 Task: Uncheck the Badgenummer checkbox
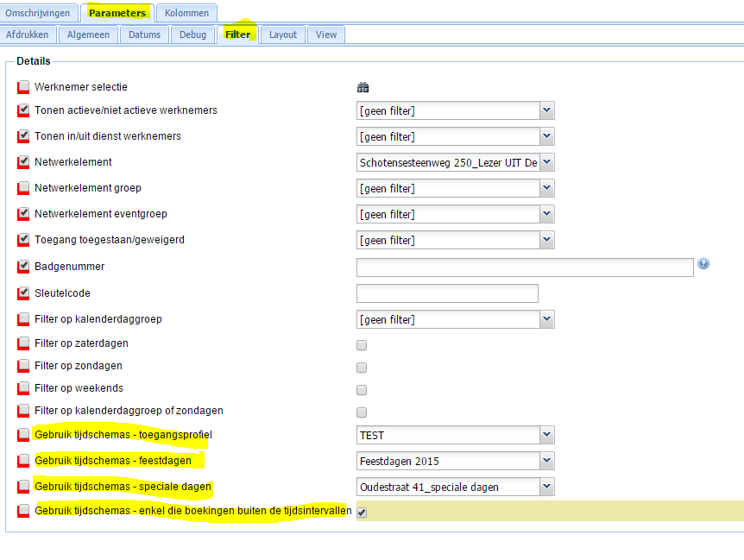tap(23, 267)
